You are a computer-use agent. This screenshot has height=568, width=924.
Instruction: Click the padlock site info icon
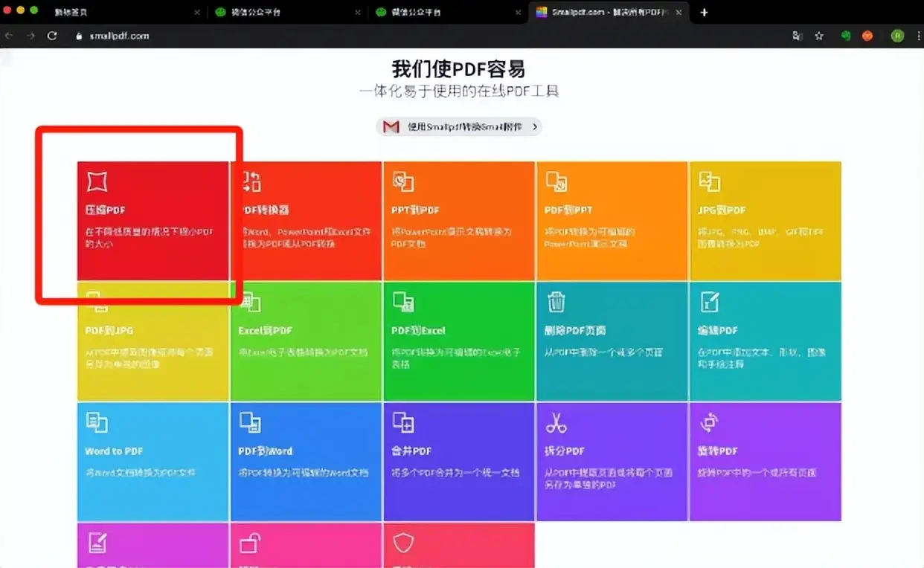click(x=78, y=36)
